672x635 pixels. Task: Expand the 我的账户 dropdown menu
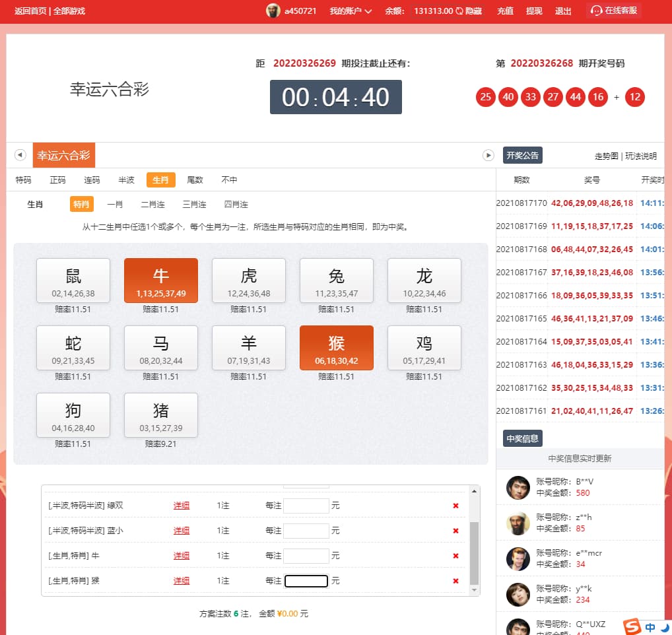coord(351,11)
